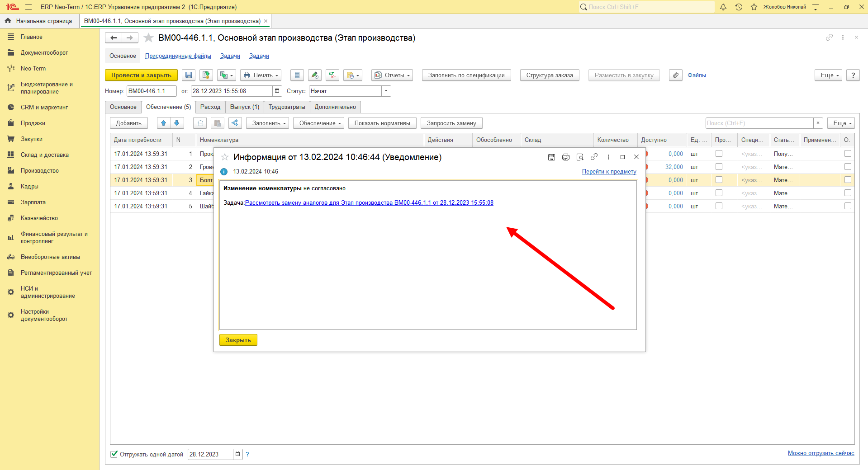Open the notifications bell
Screen dimensions: 868x470
click(x=723, y=7)
